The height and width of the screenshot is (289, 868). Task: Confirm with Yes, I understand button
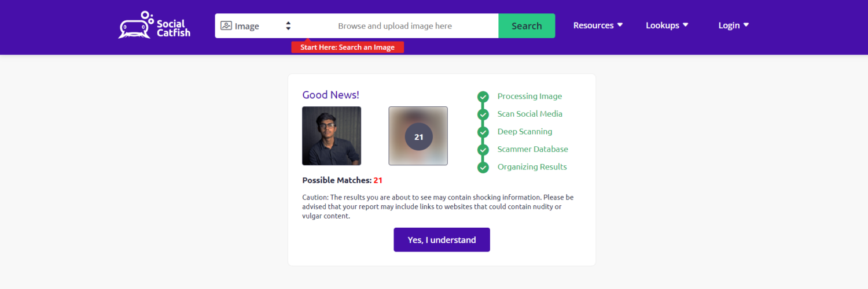point(442,239)
